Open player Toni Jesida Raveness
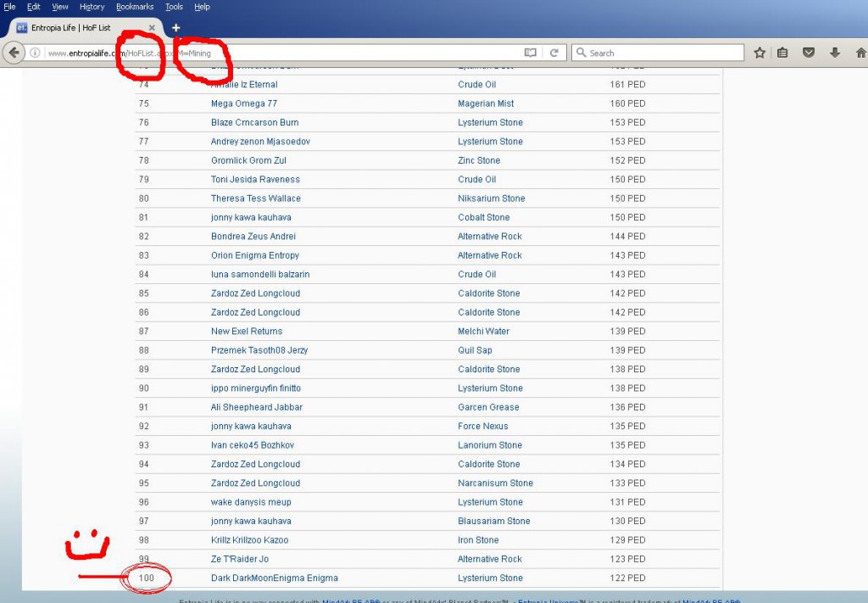This screenshot has height=603, width=868. point(255,180)
